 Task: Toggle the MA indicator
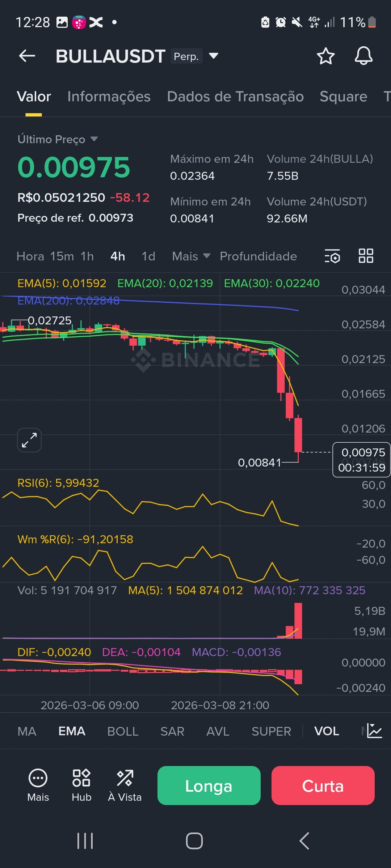tap(27, 731)
